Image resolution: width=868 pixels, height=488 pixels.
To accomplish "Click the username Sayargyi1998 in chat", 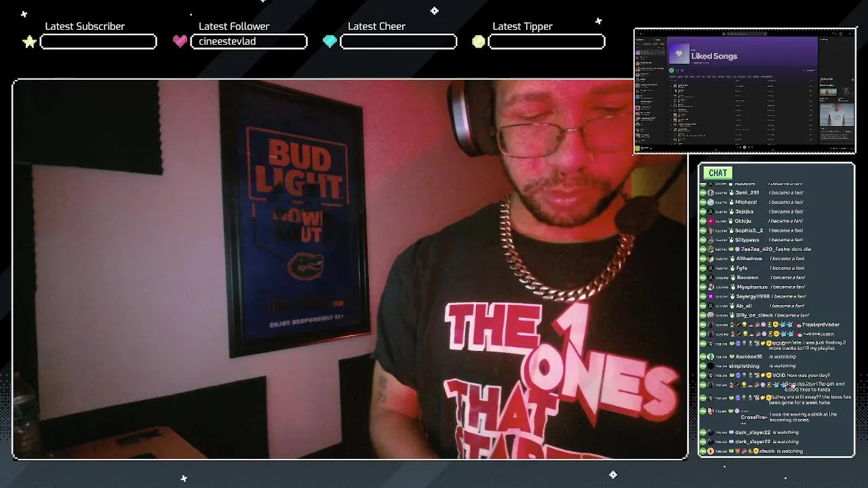I will coord(753,296).
